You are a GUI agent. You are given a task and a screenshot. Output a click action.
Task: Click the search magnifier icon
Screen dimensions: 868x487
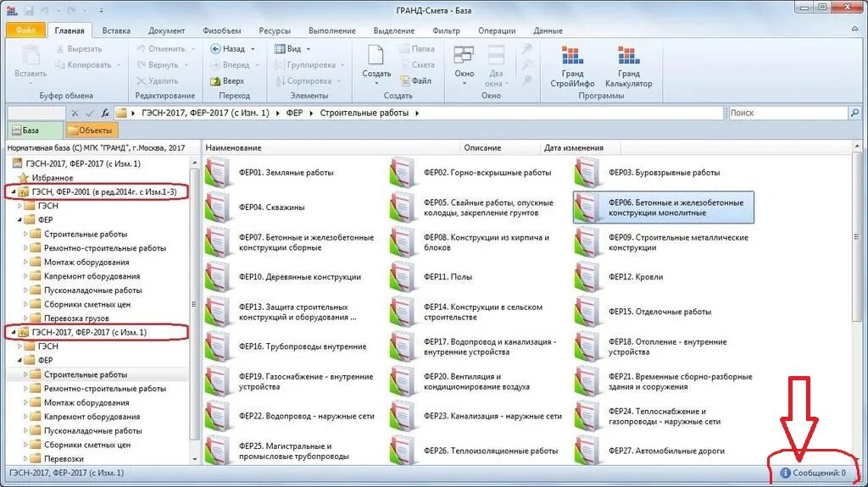[855, 113]
